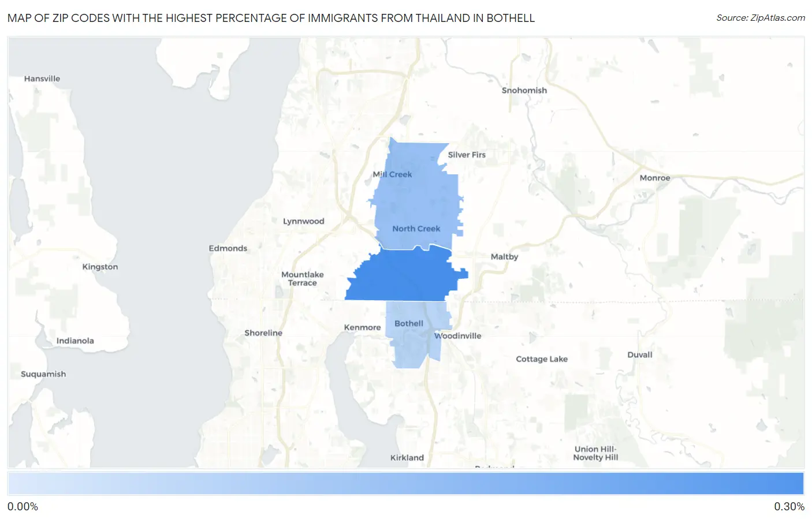Screen dimensions: 812x519
Task: Click the 0.00% legend minimum value
Action: (23, 506)
